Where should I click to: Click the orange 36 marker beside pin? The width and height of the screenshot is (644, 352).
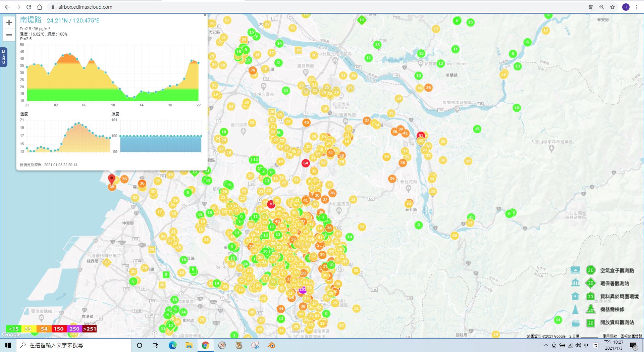[124, 179]
